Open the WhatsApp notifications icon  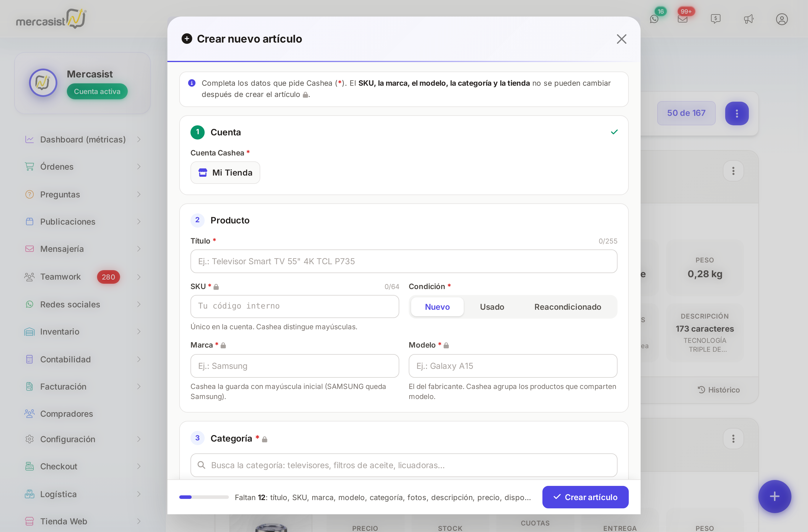coord(654,19)
